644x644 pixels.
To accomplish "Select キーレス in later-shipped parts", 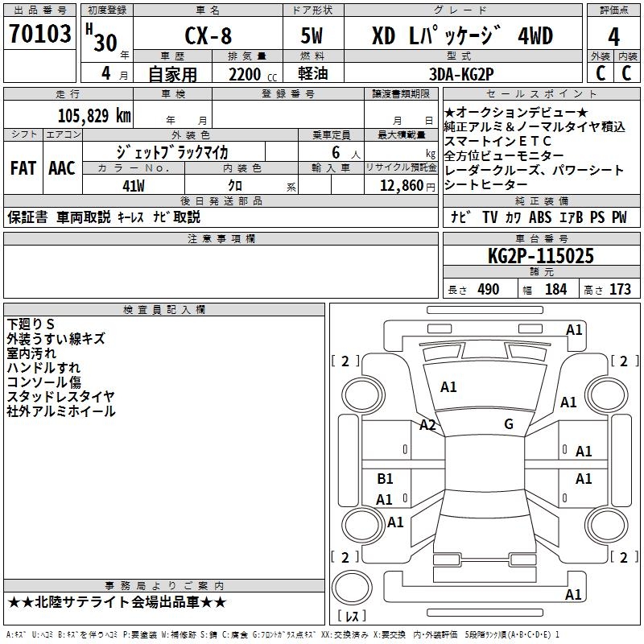I will tap(130, 217).
